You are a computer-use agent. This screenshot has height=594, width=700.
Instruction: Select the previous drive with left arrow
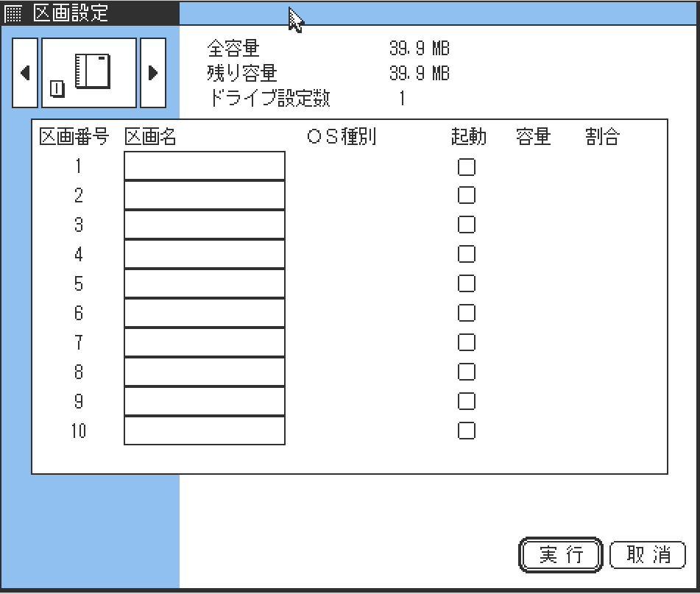(25, 73)
